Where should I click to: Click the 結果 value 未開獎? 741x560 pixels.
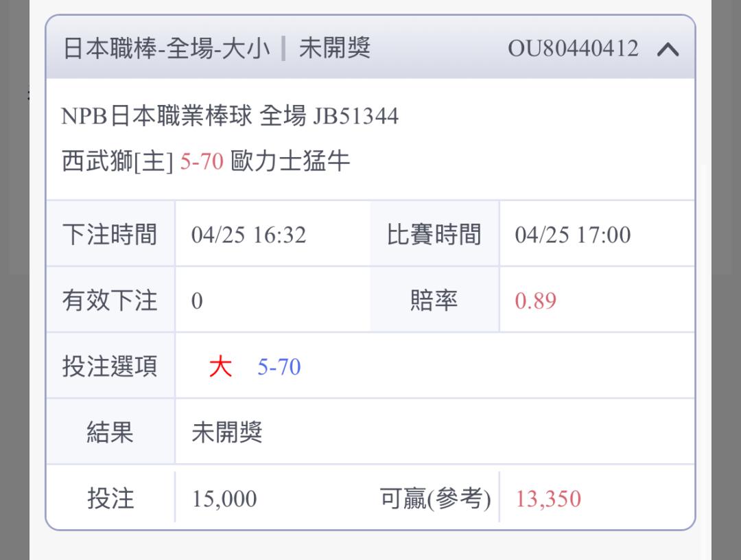tap(227, 432)
